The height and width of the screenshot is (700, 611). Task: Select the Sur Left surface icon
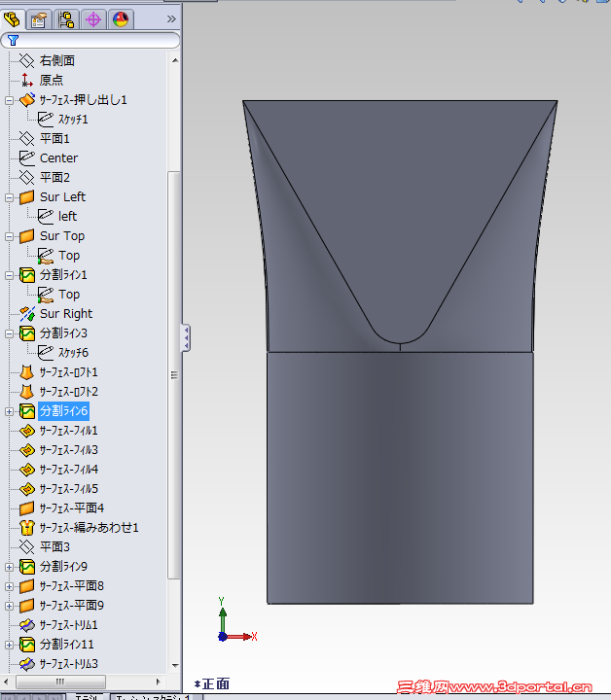tap(27, 196)
